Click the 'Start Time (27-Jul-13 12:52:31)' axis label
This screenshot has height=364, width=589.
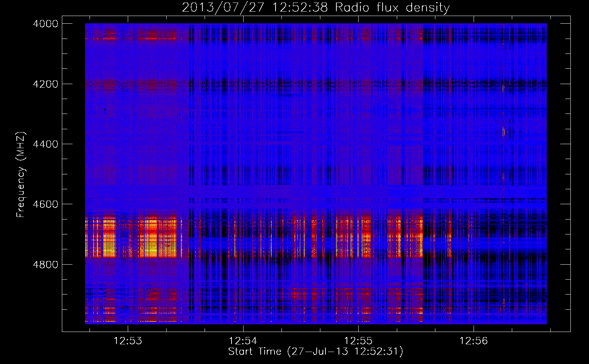click(x=316, y=352)
